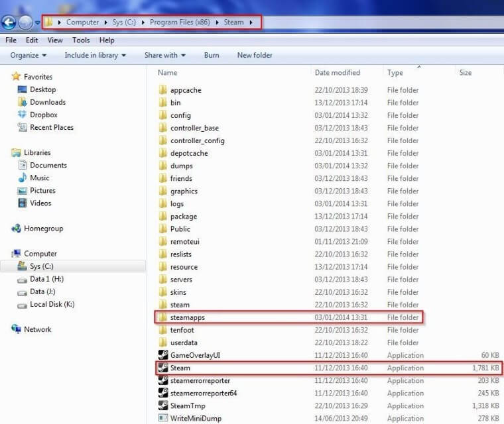The image size is (504, 424).
Task: Click folder icon in the address bar
Action: click(x=48, y=22)
